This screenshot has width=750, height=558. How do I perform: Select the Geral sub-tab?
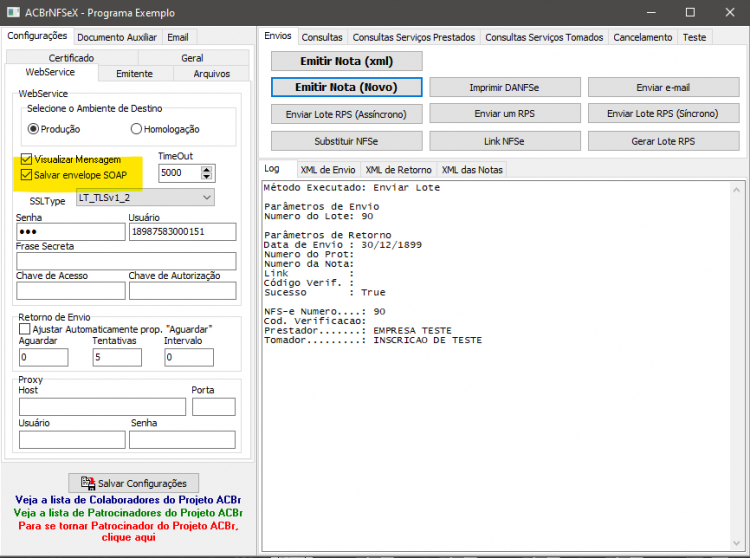coord(192,58)
